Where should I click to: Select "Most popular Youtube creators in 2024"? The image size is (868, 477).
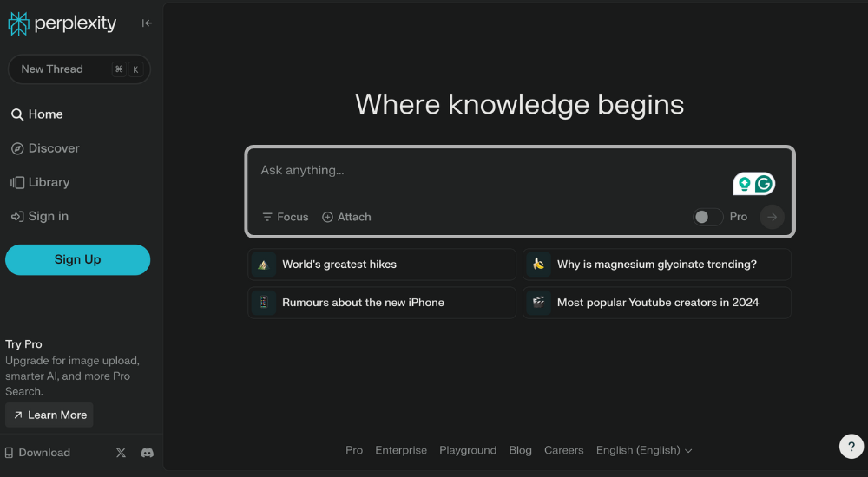[657, 303]
